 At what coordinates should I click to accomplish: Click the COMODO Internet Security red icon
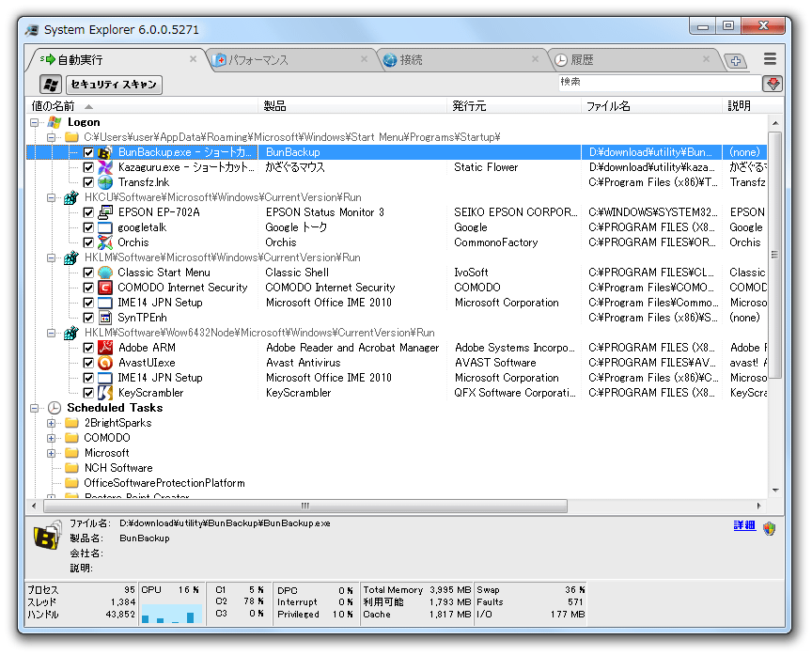coord(105,288)
